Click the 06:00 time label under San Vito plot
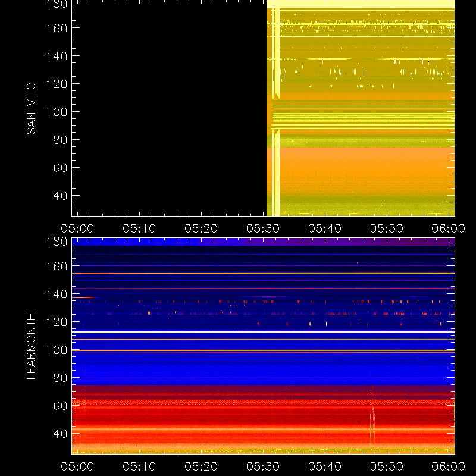The height and width of the screenshot is (476, 476). [x=449, y=228]
